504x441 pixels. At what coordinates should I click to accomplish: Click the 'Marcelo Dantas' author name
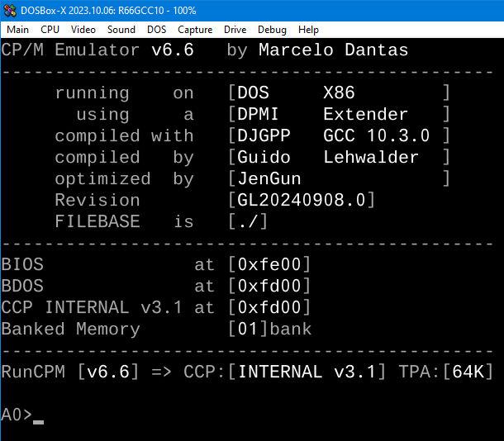[334, 50]
